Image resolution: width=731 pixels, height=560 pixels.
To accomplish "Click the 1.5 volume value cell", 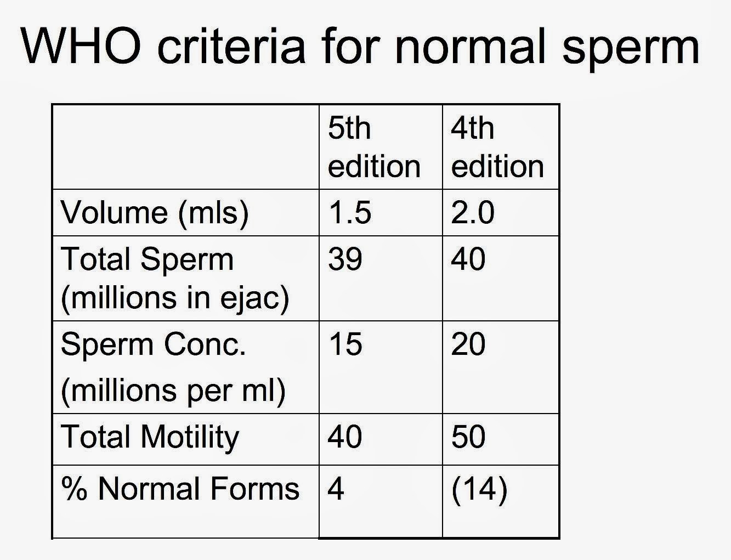I will (x=350, y=213).
